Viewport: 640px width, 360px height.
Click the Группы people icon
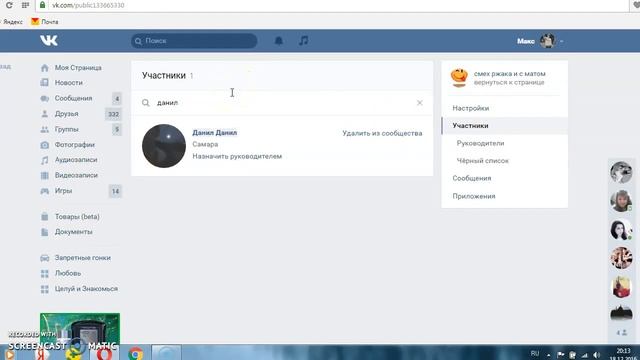coord(44,129)
